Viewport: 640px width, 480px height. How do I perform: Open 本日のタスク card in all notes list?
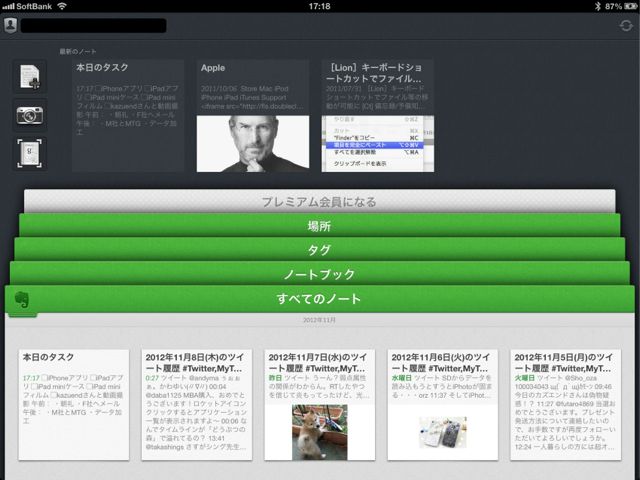point(74,404)
